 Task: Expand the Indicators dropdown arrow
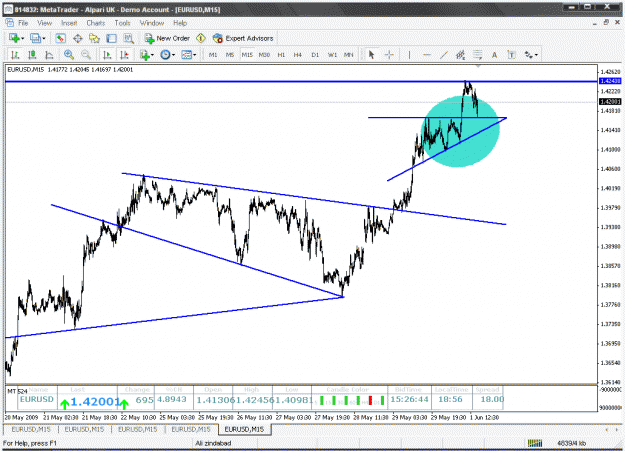point(153,55)
